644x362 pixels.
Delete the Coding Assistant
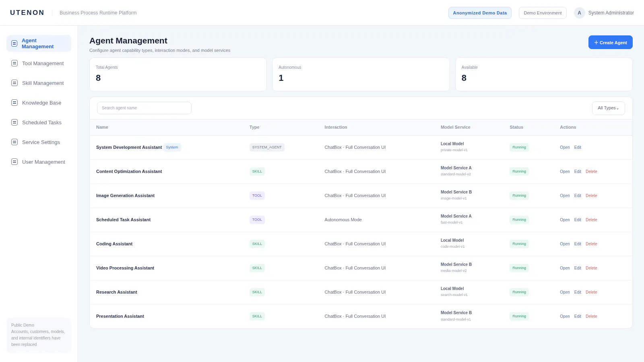click(x=591, y=244)
